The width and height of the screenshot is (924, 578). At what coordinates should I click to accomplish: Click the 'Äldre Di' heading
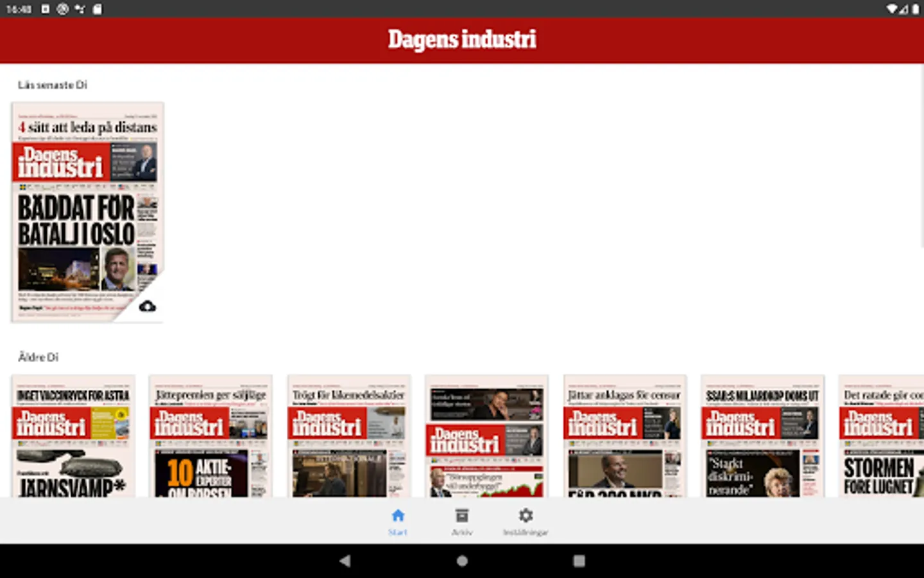click(x=38, y=357)
